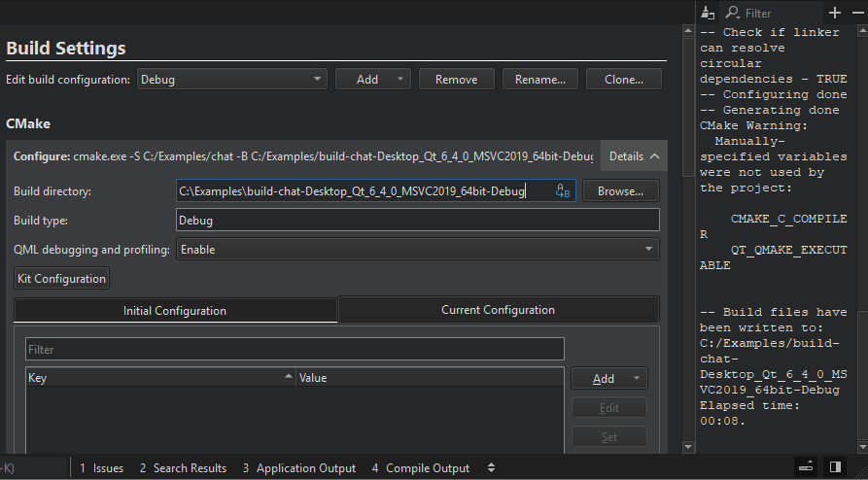Click the clear output broom icon
Screen dimensions: 868x480
pyautogui.click(x=707, y=13)
